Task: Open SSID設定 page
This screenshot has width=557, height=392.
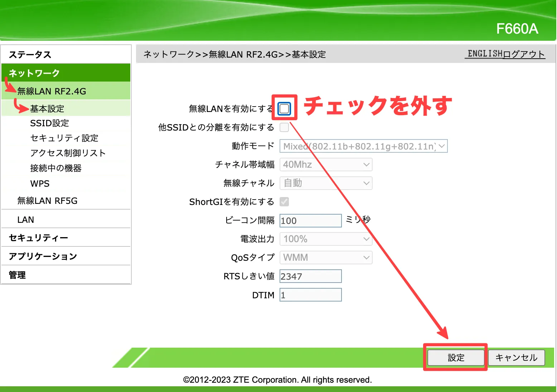Action: (49, 123)
